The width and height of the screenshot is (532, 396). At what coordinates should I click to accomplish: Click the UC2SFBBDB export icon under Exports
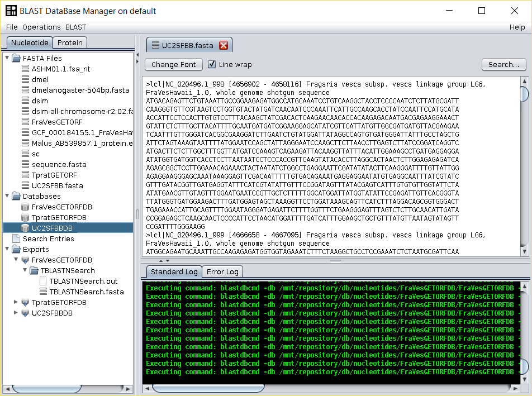point(25,313)
